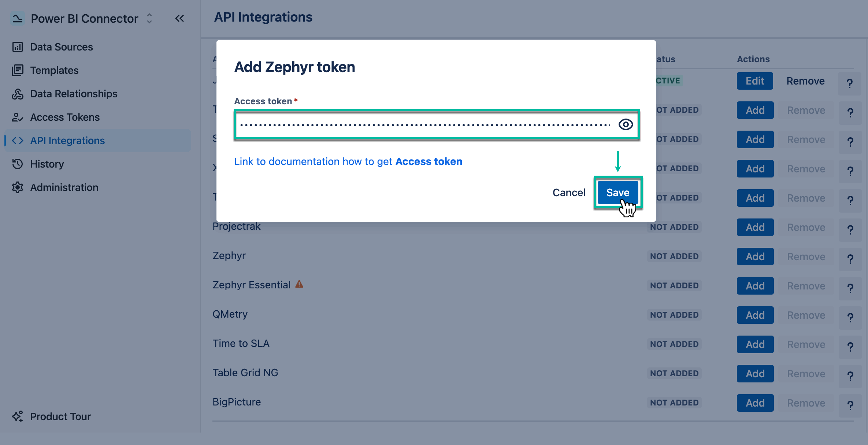Show the hidden access token value
Viewport: 868px width, 445px height.
point(626,124)
